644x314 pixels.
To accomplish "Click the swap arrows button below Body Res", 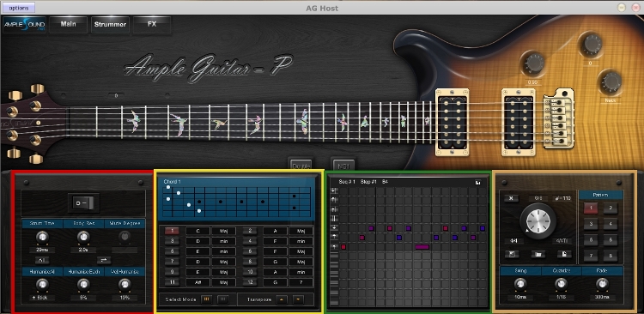I will 104,260.
